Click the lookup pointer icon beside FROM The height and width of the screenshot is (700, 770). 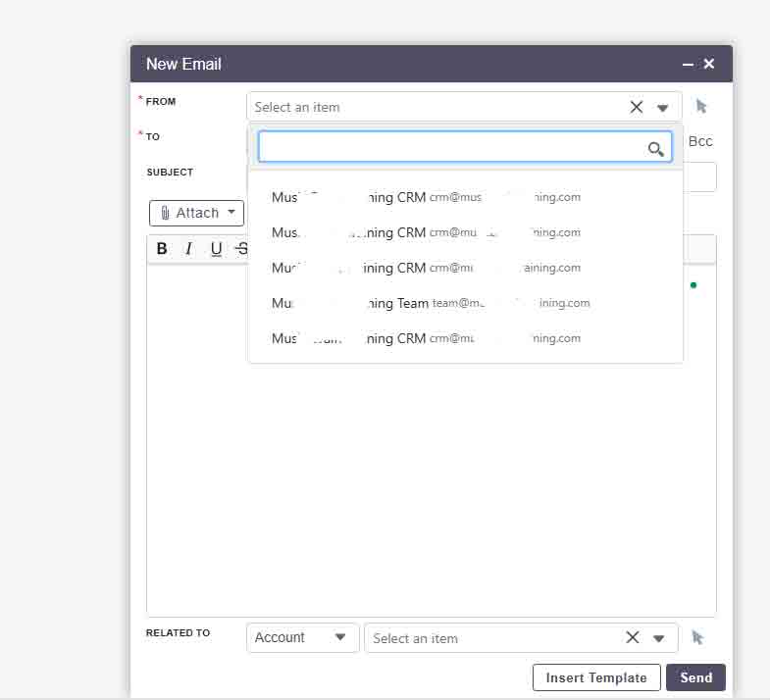tap(701, 107)
